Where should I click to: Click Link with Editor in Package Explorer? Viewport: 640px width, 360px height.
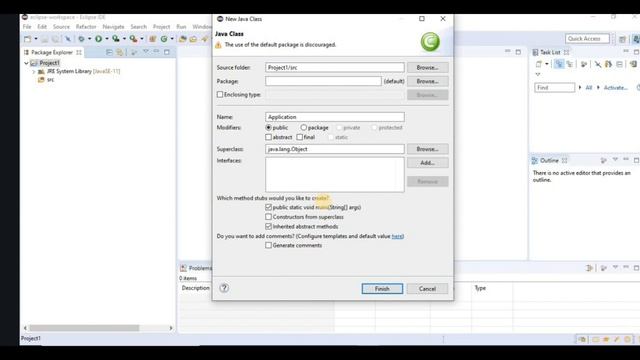point(120,52)
